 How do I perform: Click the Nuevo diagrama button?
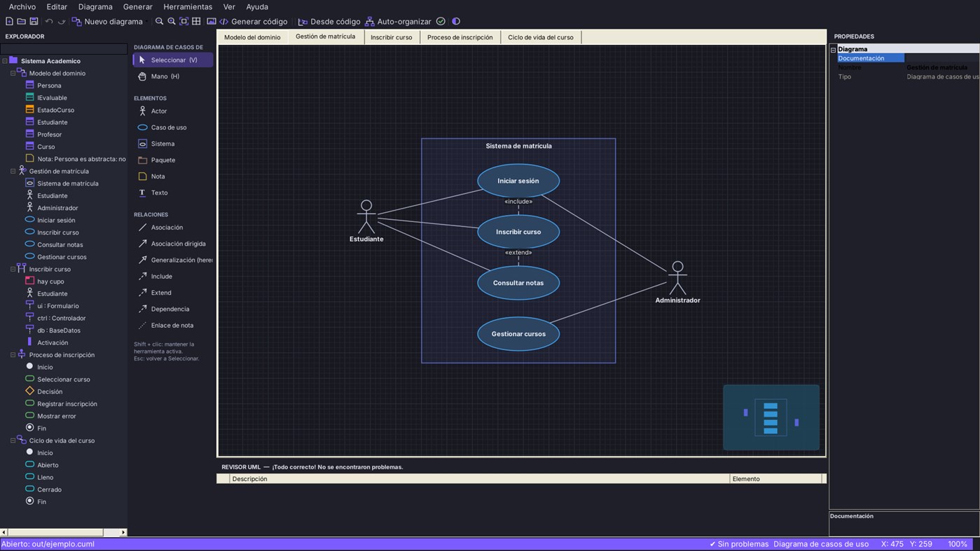click(107, 22)
